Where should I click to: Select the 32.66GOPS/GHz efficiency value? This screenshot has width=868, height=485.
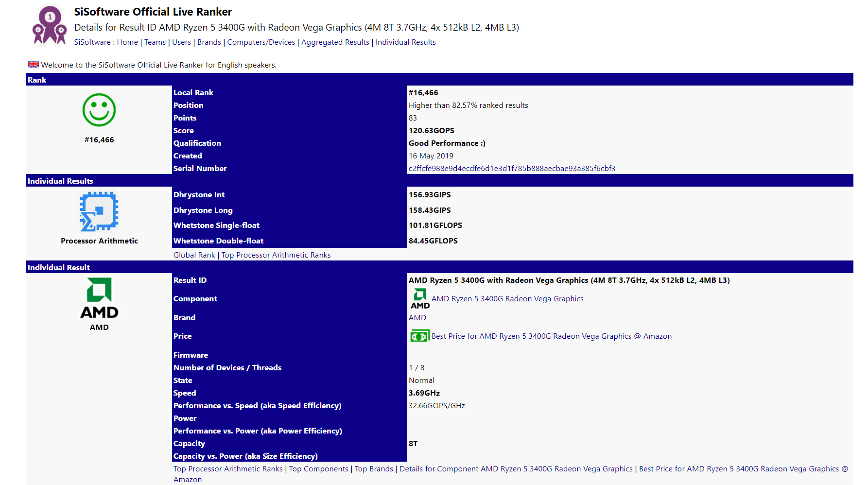click(x=437, y=406)
